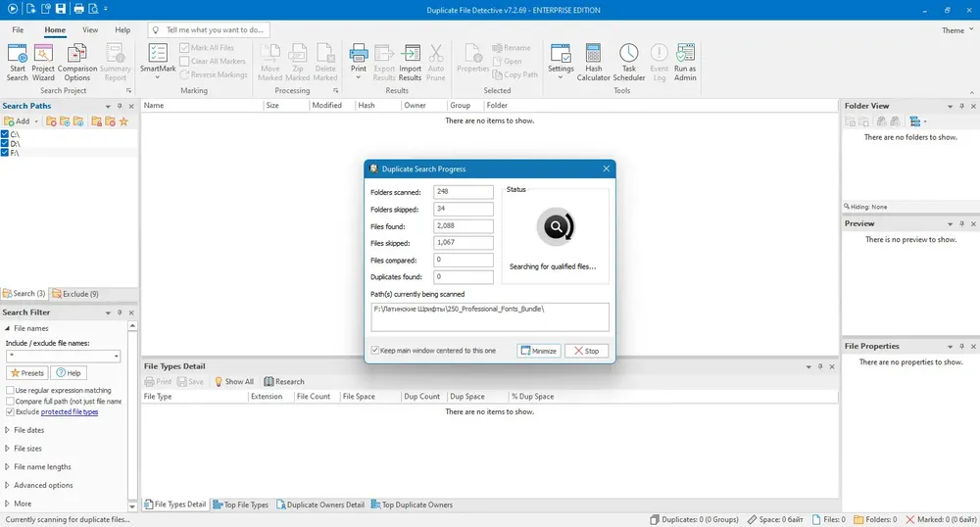The image size is (980, 527).
Task: Open the Project Wizard
Action: pos(43,63)
